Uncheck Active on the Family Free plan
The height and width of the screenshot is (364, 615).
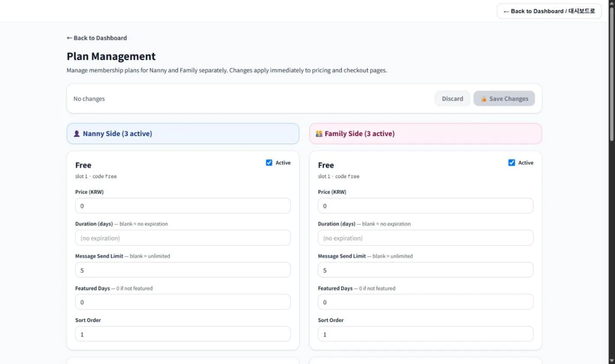(511, 163)
